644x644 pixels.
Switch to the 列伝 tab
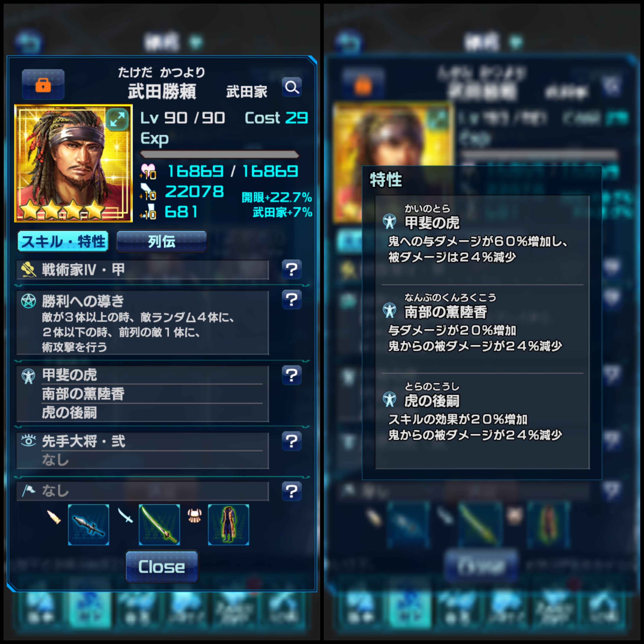point(162,241)
